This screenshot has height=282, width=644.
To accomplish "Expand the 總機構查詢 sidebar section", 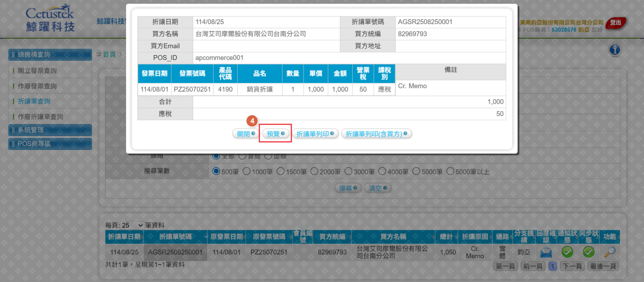I will point(50,54).
